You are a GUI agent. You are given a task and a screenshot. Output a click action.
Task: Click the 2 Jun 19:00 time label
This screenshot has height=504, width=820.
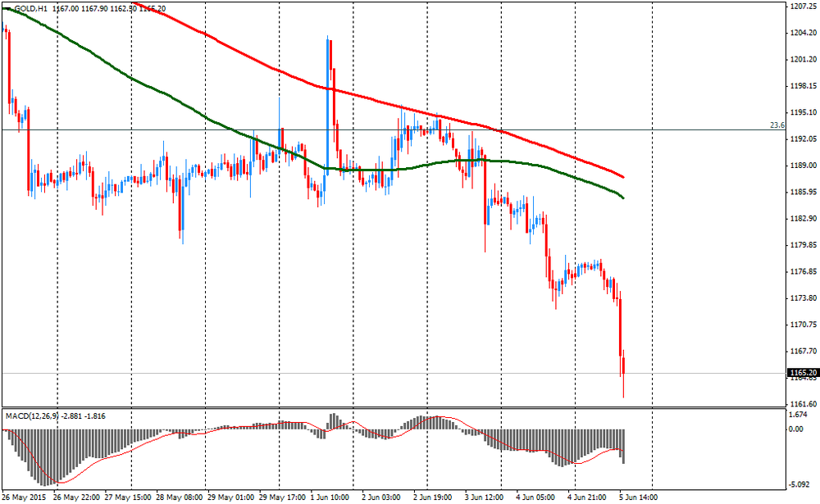[x=432, y=497]
